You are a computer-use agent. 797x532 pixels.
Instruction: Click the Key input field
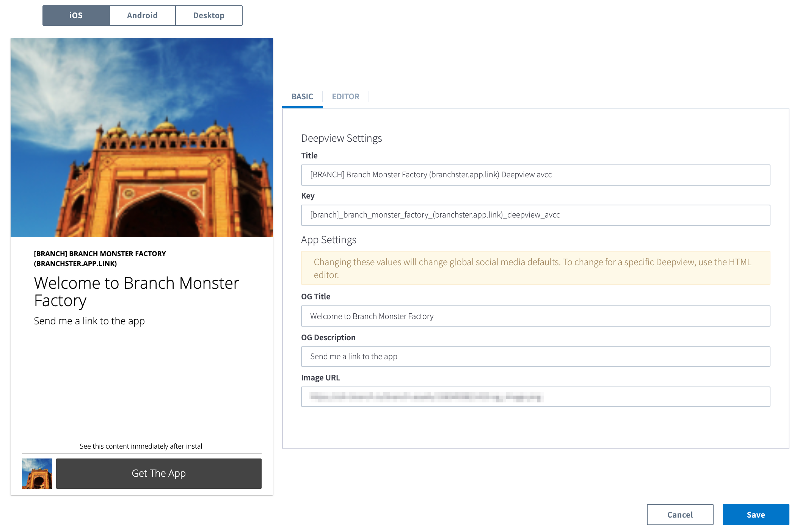(x=535, y=215)
